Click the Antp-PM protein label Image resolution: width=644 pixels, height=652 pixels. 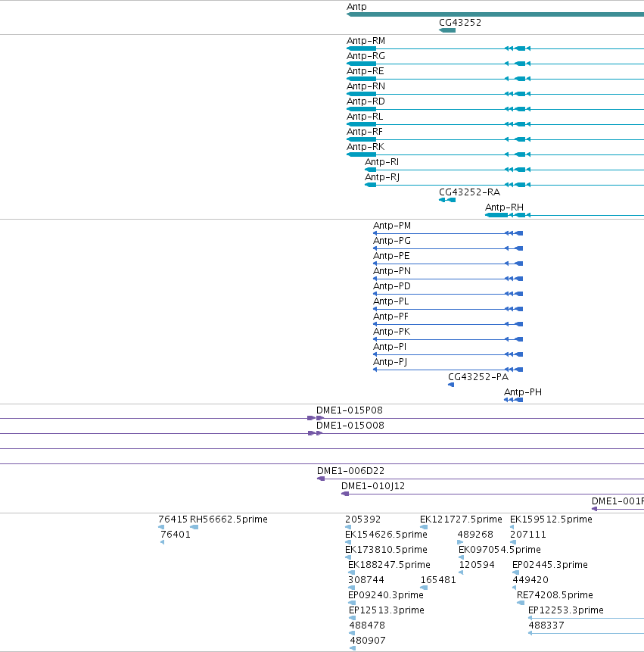click(x=392, y=226)
